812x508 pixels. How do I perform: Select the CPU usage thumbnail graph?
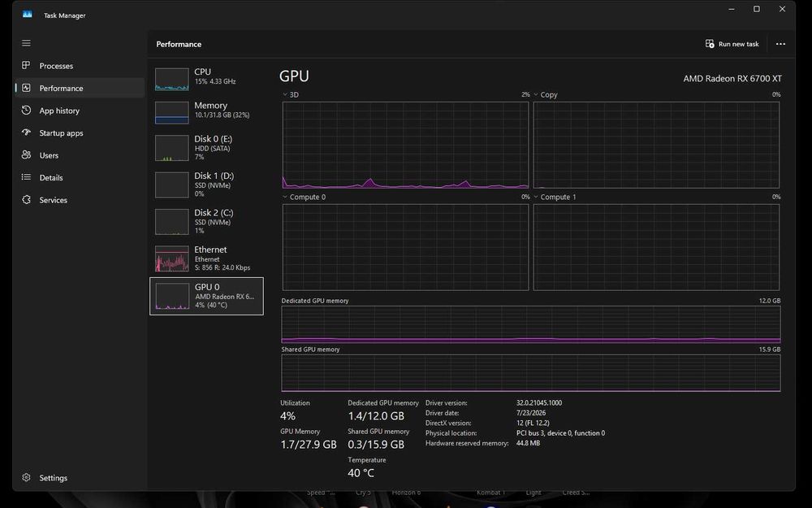172,80
